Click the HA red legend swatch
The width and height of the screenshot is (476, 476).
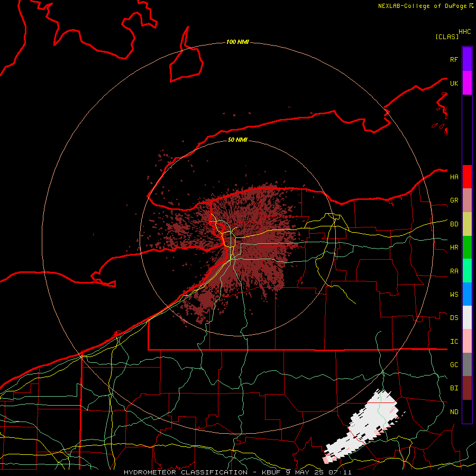point(467,177)
